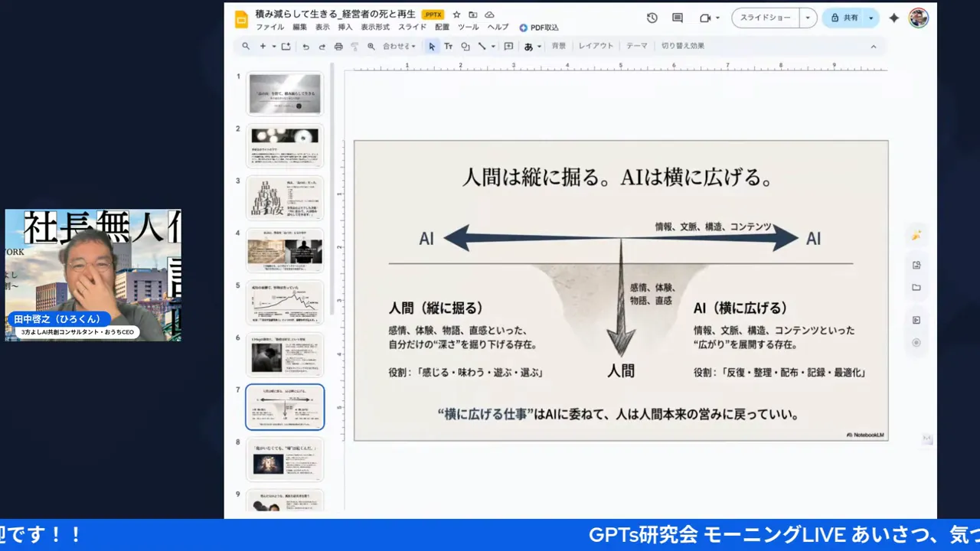Insert a text box
This screenshot has height=551, width=980.
pyautogui.click(x=449, y=46)
